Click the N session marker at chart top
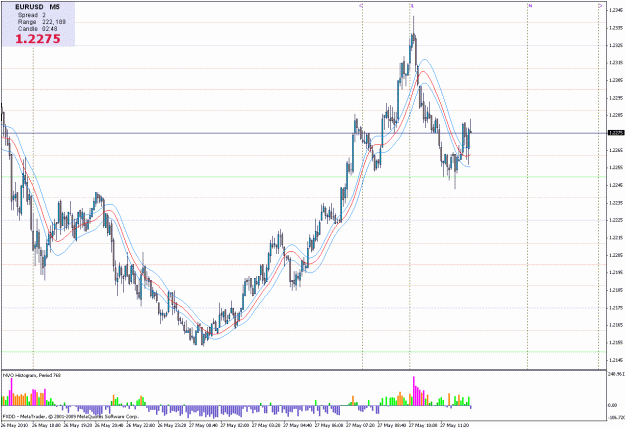This screenshot has width=625, height=429. pyautogui.click(x=530, y=6)
